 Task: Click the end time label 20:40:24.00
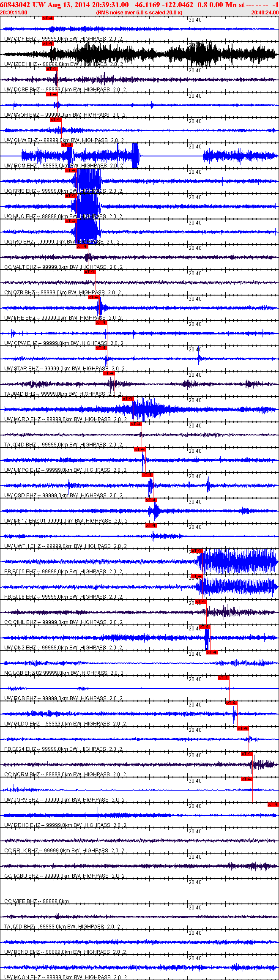[x=265, y=13]
